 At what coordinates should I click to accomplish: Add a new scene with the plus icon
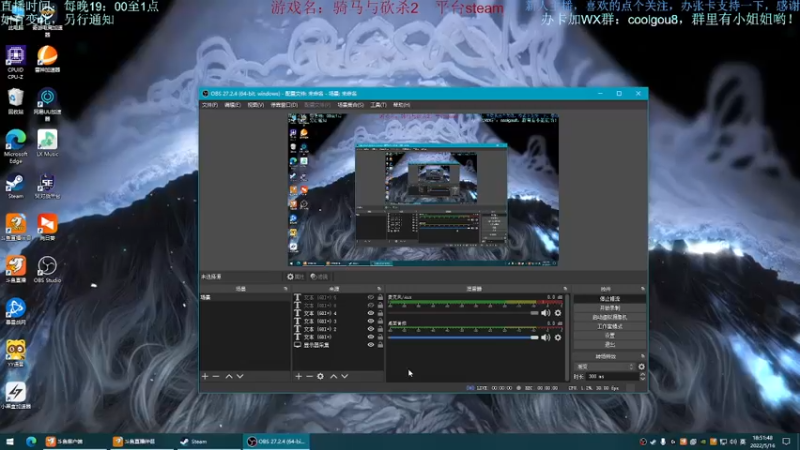tap(205, 376)
